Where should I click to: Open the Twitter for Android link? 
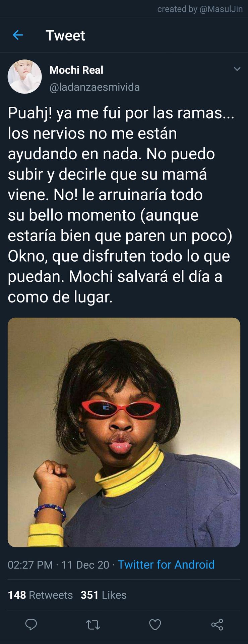(166, 565)
